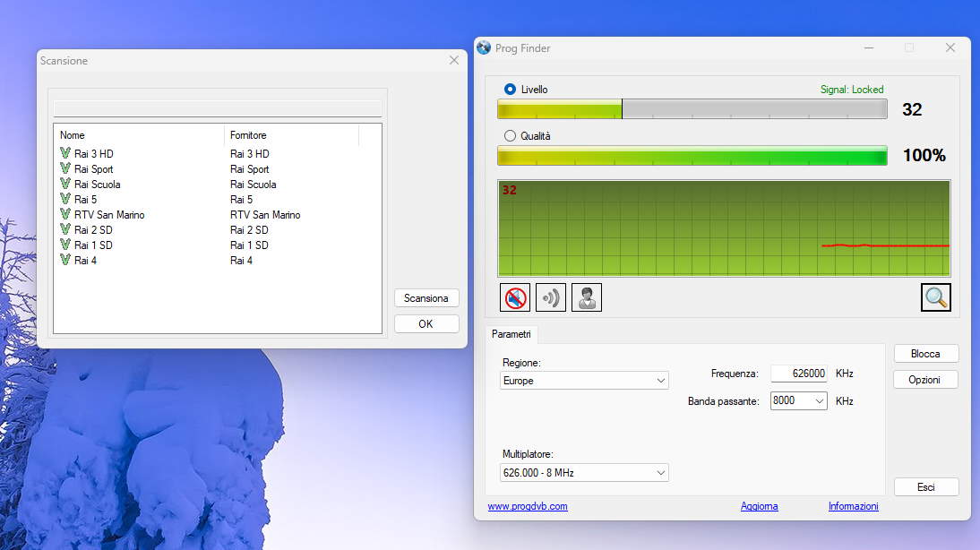
Task: Click the Signal: Locked status text
Action: coord(852,90)
